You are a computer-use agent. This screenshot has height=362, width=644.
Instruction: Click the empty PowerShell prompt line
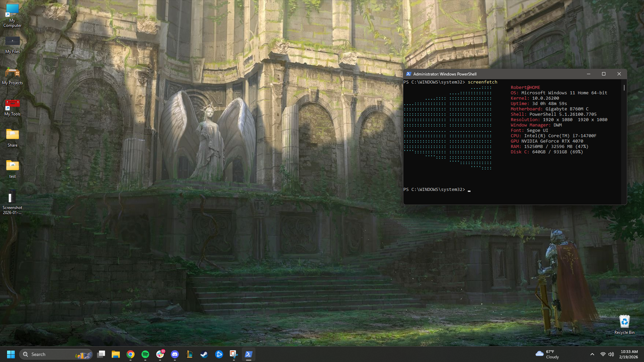click(437, 190)
